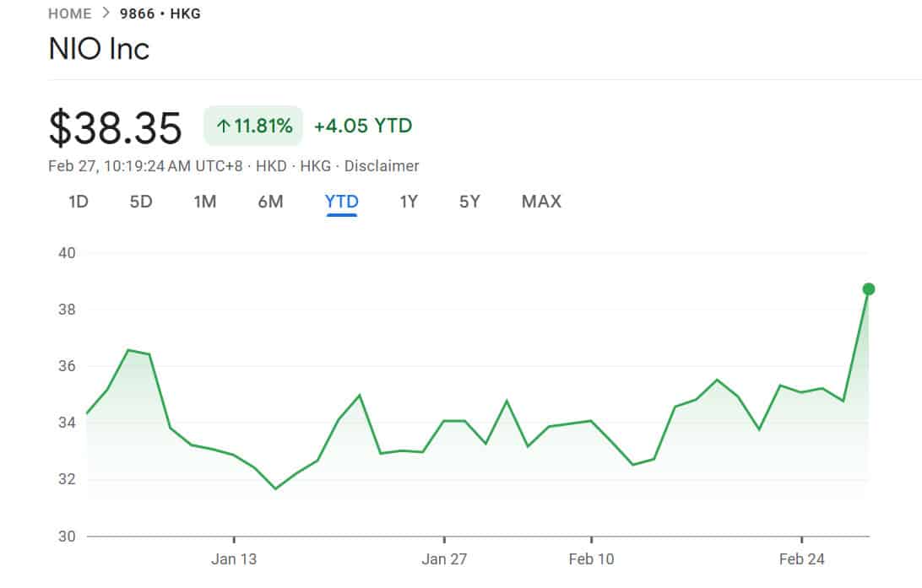Select the 5Y time range tab
Screen dimensions: 922x588
pyautogui.click(x=469, y=202)
